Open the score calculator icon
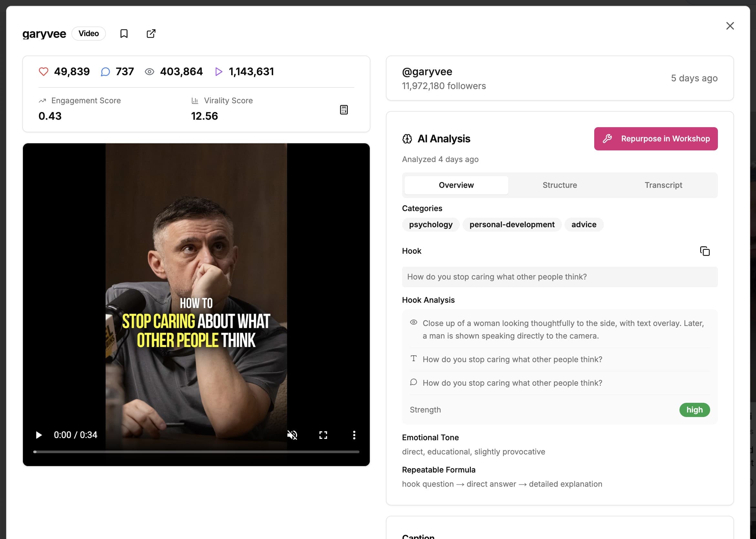This screenshot has width=756, height=539. 344,109
